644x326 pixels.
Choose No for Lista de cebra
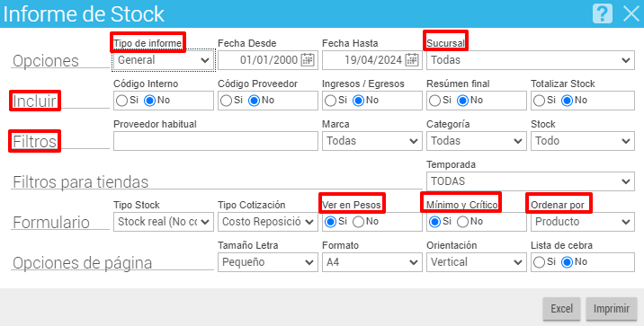coord(568,262)
